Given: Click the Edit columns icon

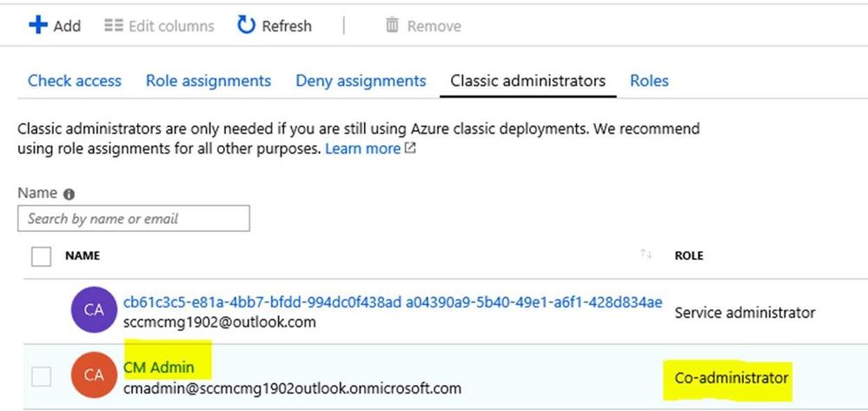Looking at the screenshot, I should tap(114, 26).
